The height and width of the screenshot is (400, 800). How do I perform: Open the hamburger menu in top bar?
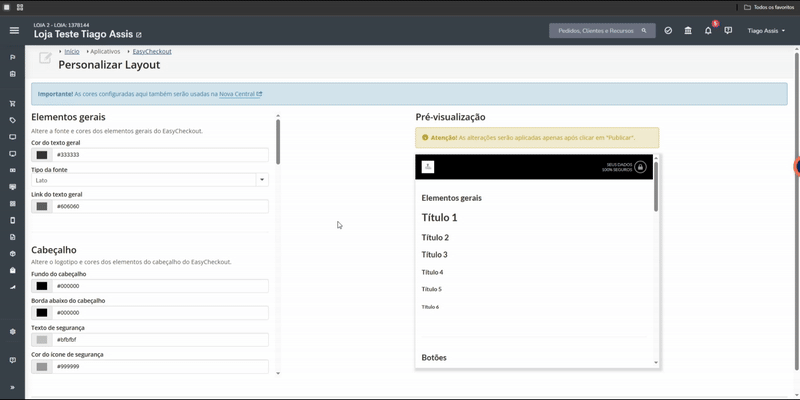(x=14, y=31)
